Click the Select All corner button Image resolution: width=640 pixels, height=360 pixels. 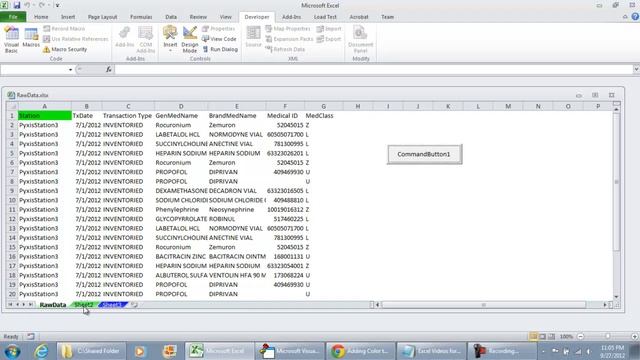pyautogui.click(x=12, y=106)
